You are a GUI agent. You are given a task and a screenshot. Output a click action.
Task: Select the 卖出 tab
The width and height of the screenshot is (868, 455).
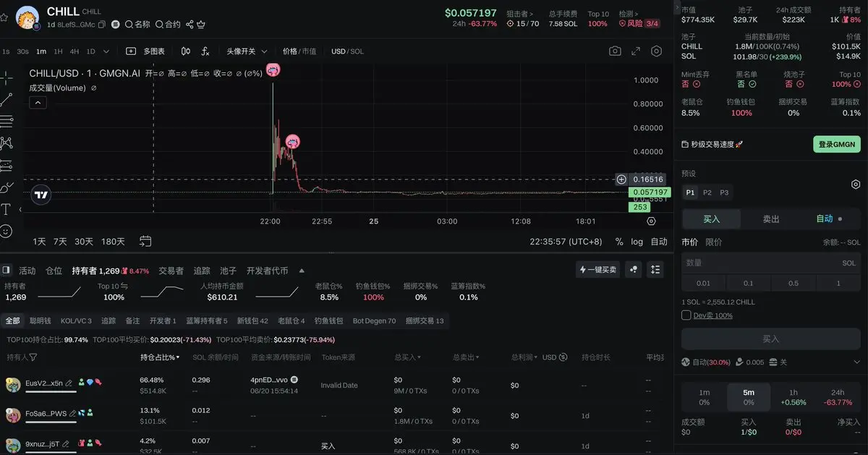[x=771, y=218]
